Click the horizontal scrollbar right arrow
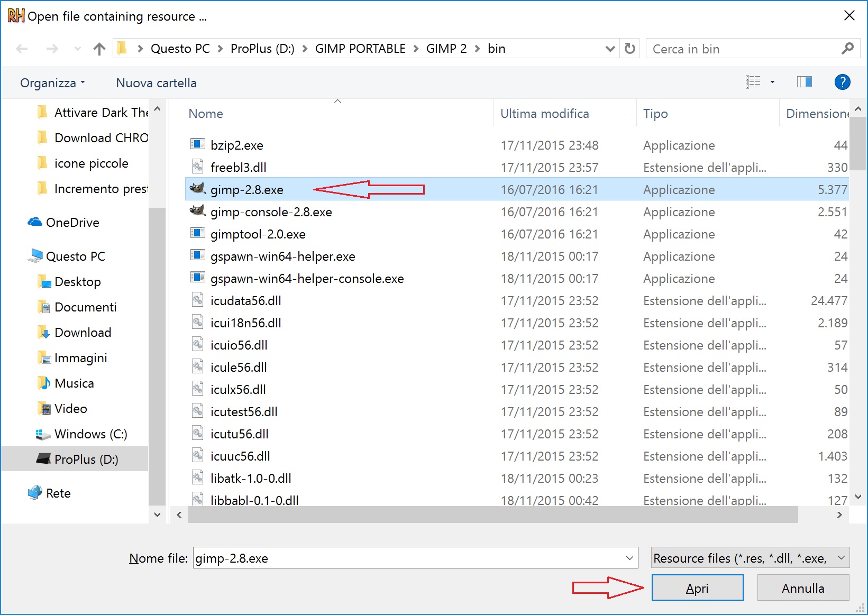 [x=839, y=515]
